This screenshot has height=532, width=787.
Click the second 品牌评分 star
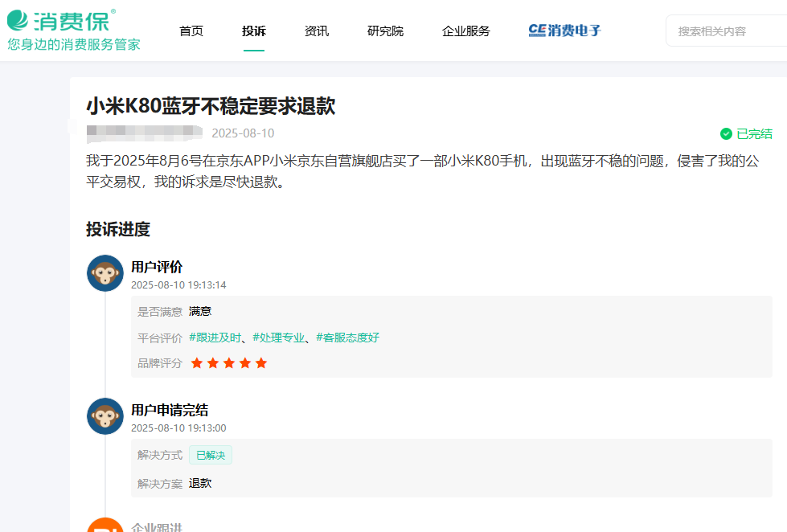(x=213, y=363)
